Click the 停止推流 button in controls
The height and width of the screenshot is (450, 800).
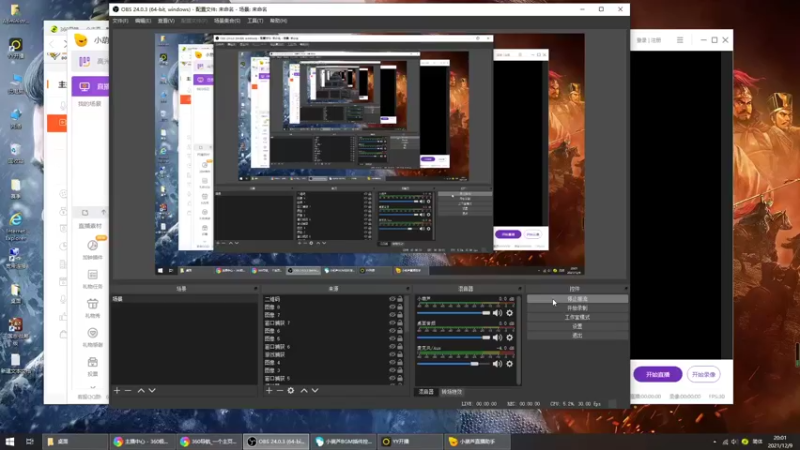(x=577, y=299)
